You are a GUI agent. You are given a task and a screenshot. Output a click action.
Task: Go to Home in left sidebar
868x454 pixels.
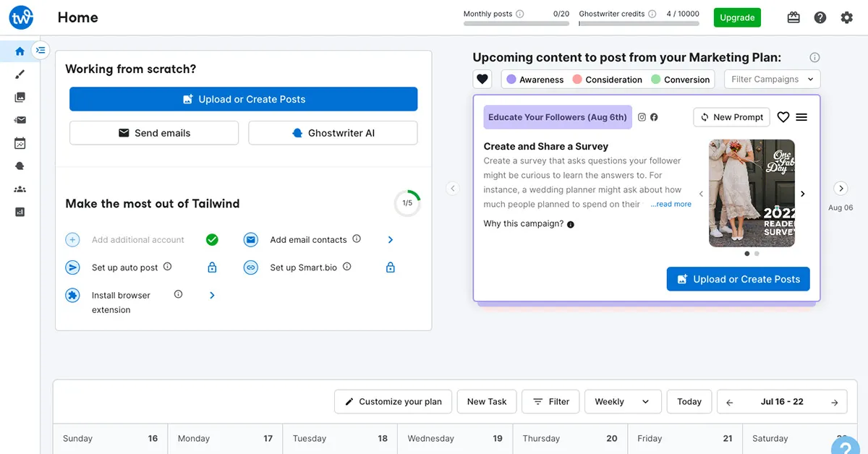point(20,51)
